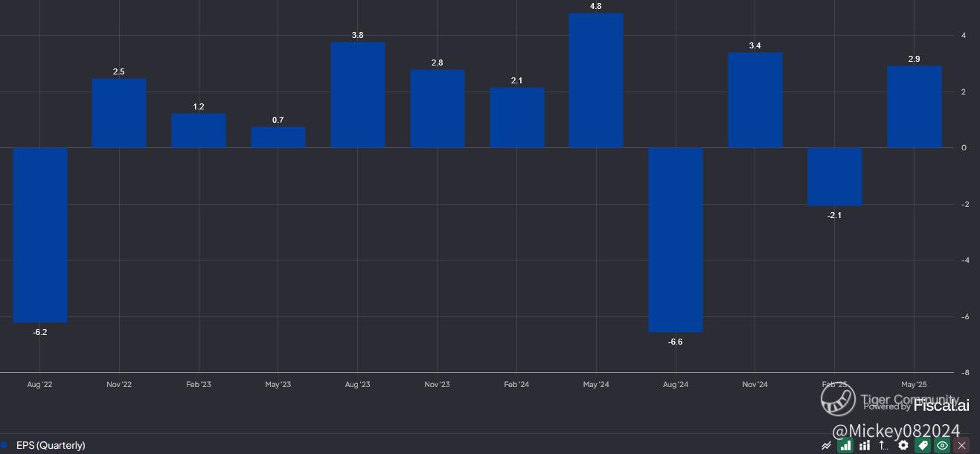Click the Feb '25 bar at -2.1
Image resolution: width=980 pixels, height=454 pixels.
click(835, 176)
